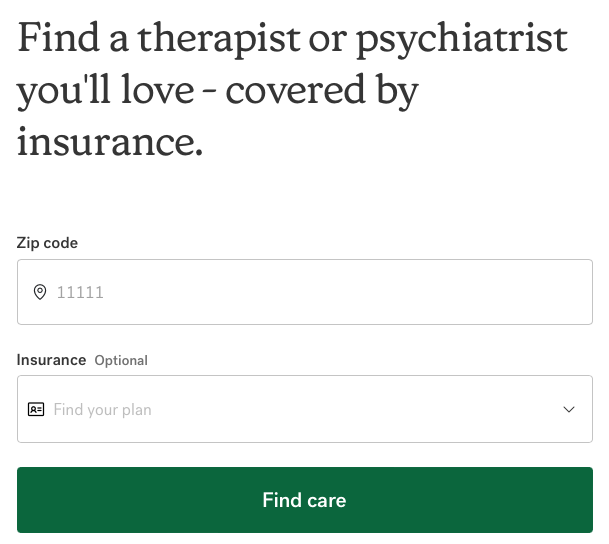
Task: Click the Find your plan placeholder
Action: point(102,409)
